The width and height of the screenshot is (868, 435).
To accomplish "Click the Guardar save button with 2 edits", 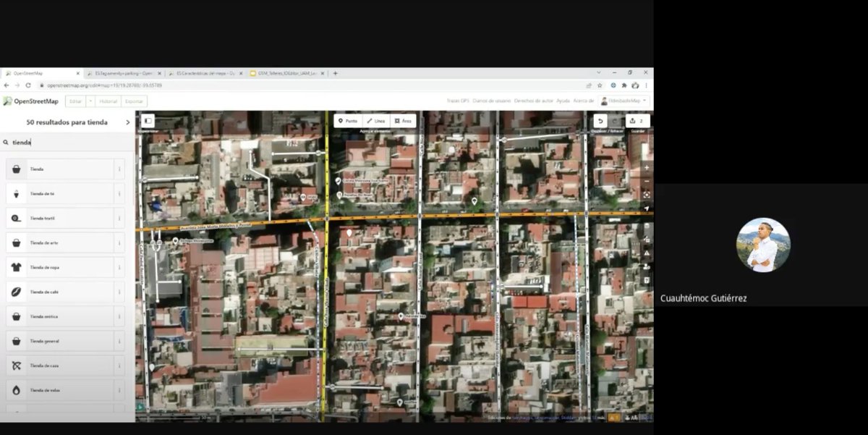I will [635, 121].
